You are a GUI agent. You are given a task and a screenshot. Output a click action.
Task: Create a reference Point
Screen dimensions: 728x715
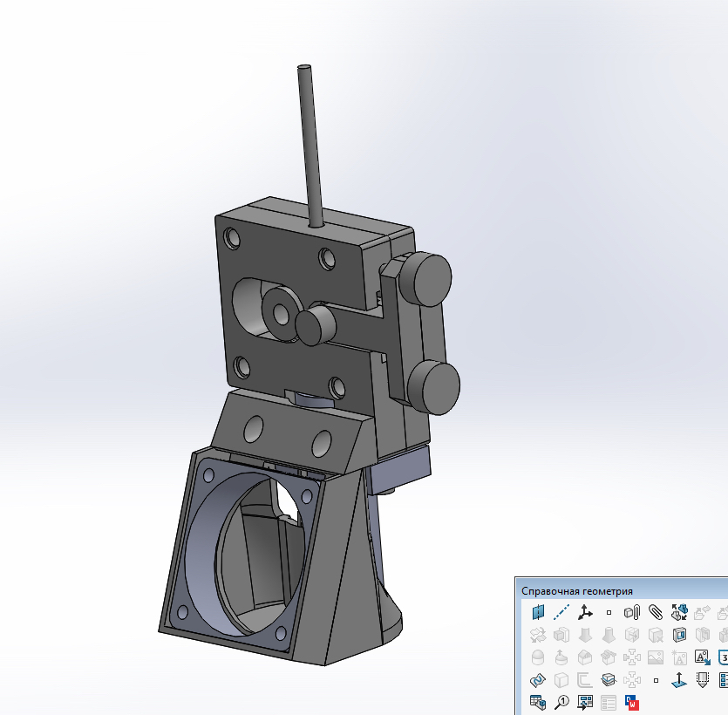(608, 612)
